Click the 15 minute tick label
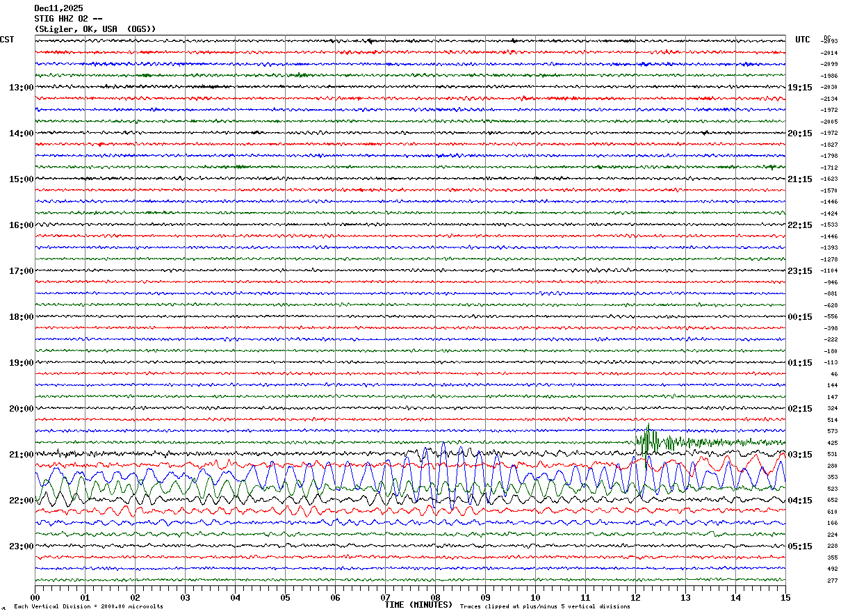The height and width of the screenshot is (616, 841). pos(785,597)
